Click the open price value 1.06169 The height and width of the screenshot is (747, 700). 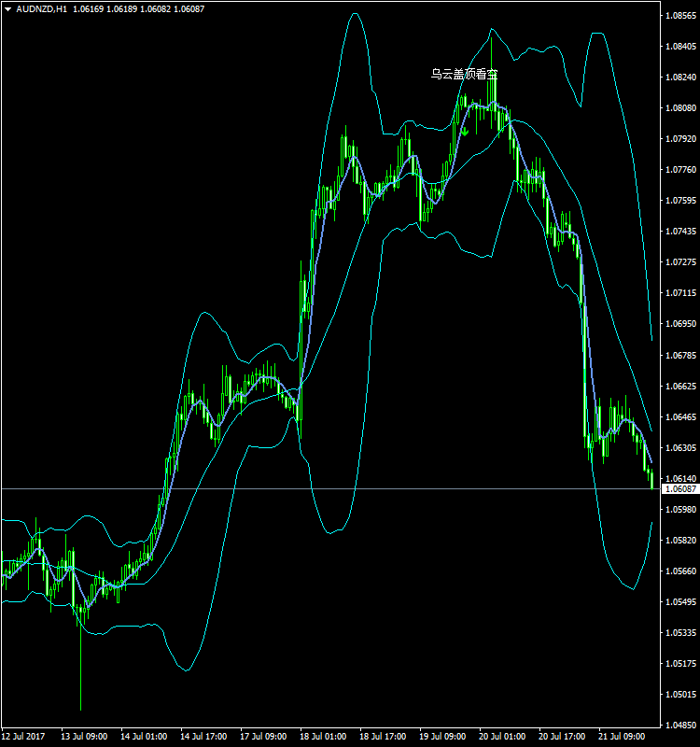click(x=88, y=9)
